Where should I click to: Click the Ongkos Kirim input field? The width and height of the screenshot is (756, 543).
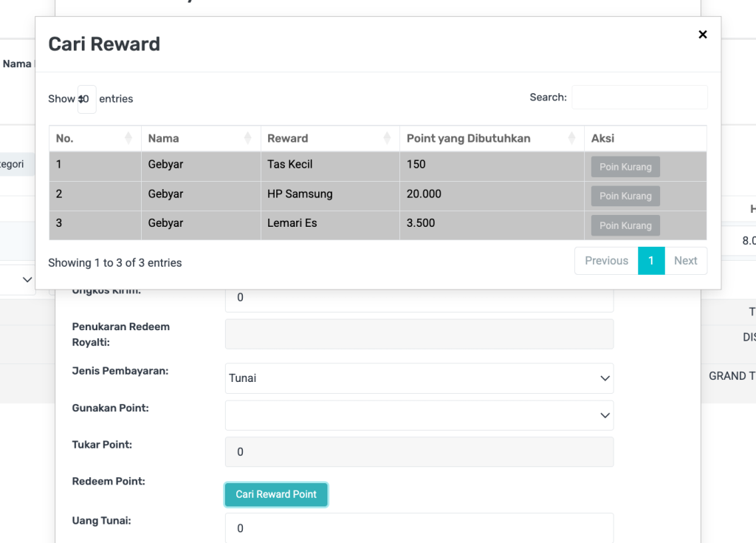[x=419, y=298]
